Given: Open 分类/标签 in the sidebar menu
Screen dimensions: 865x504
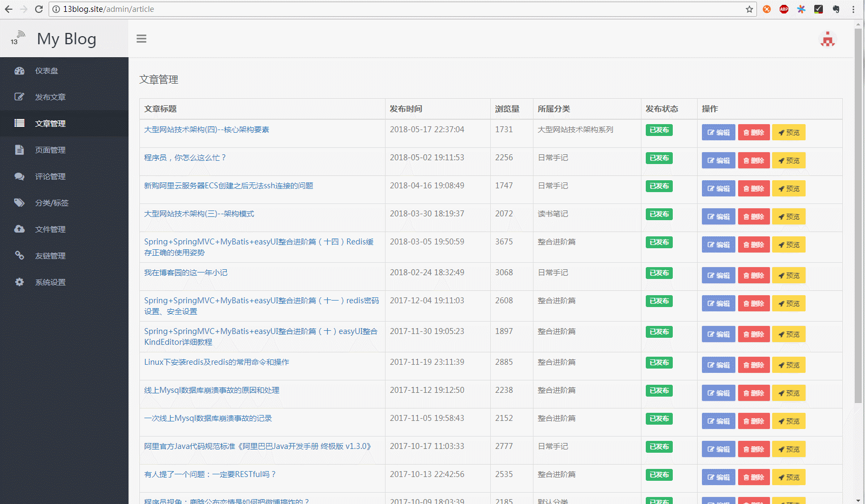Looking at the screenshot, I should point(52,203).
